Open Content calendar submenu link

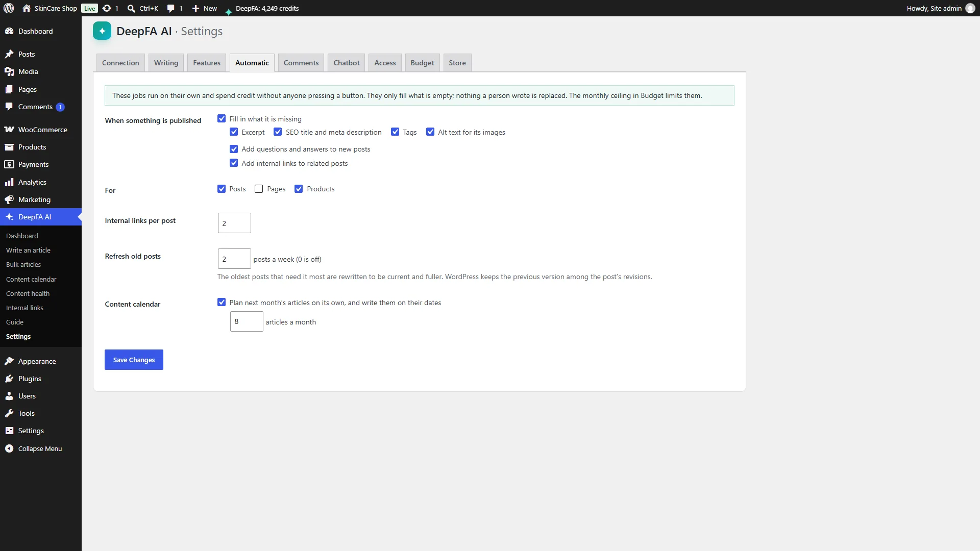[31, 279]
